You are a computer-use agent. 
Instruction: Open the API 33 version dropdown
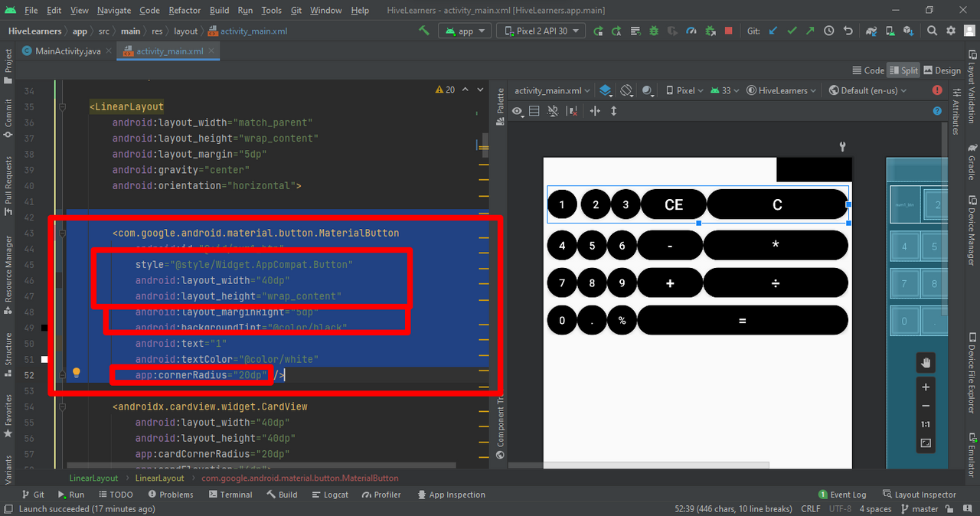point(724,90)
